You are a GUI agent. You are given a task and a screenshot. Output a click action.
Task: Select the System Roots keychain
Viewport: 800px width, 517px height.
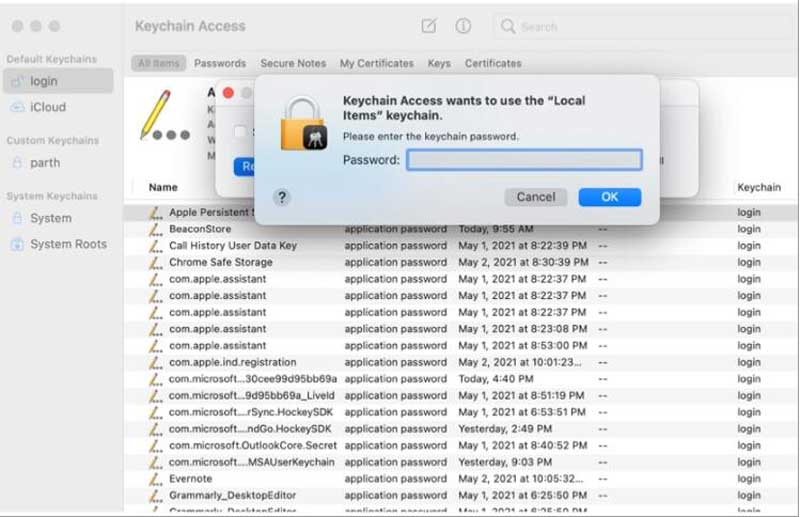click(67, 244)
